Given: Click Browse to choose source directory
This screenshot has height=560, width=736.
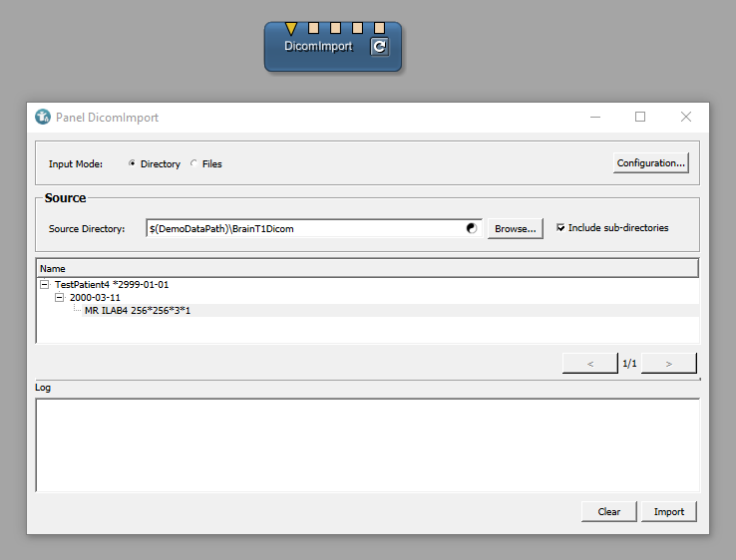Looking at the screenshot, I should [x=515, y=228].
